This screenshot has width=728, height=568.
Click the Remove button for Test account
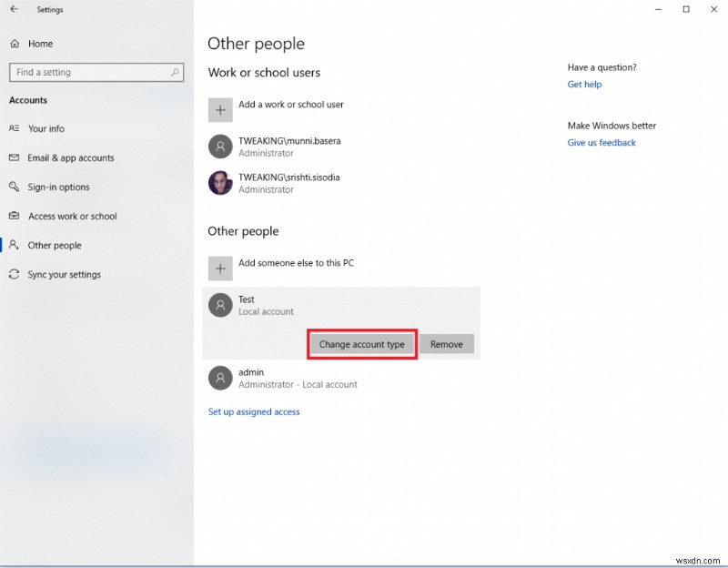446,344
